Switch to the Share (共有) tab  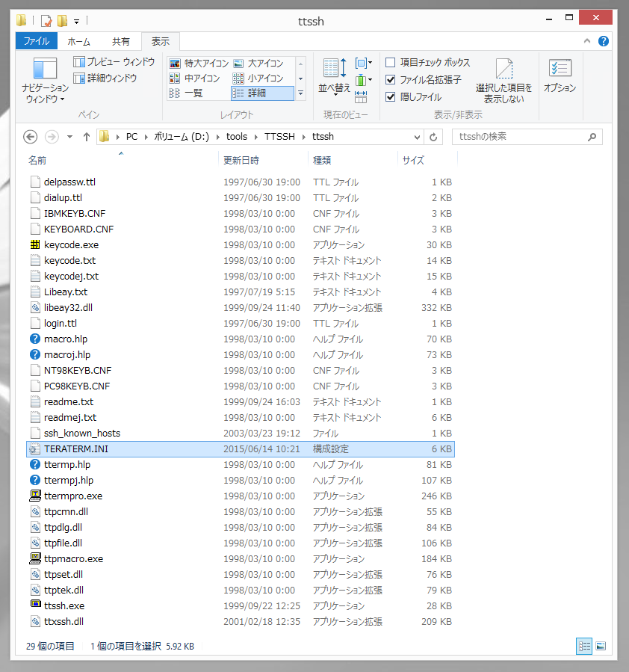121,42
